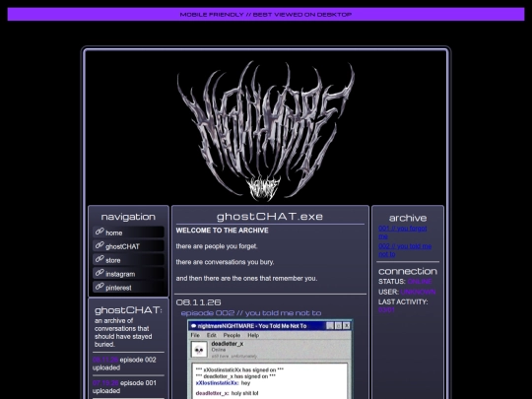Click the chat bubble icon in nightmareNIGHTMARE title bar

pyautogui.click(x=193, y=326)
